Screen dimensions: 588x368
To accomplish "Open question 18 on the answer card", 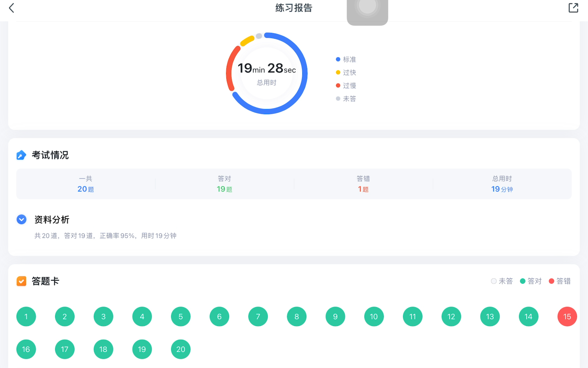I will pyautogui.click(x=103, y=349).
